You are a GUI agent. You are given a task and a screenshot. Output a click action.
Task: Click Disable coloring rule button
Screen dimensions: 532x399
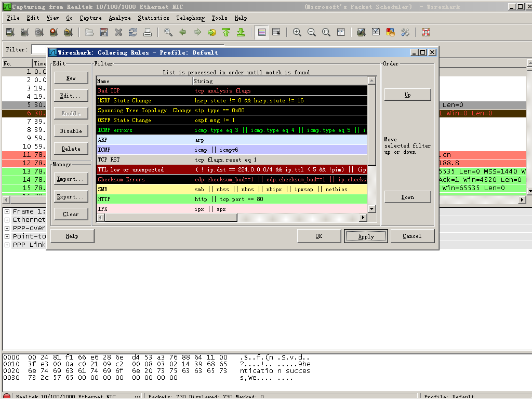71,131
